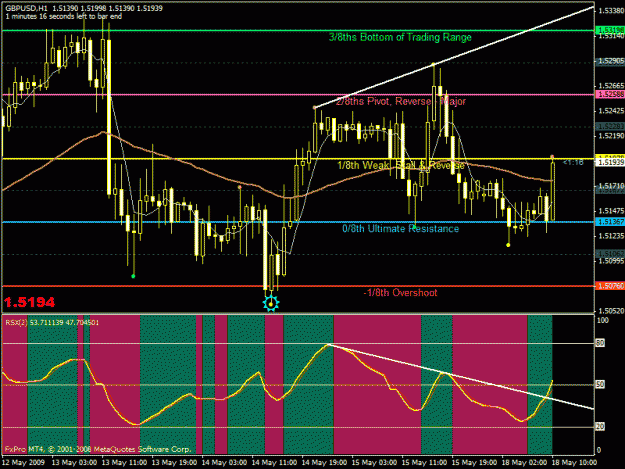Viewport: 625px width, 469px height.
Task: Click the 1.50995 value on the price axis
Action: pyautogui.click(x=611, y=261)
